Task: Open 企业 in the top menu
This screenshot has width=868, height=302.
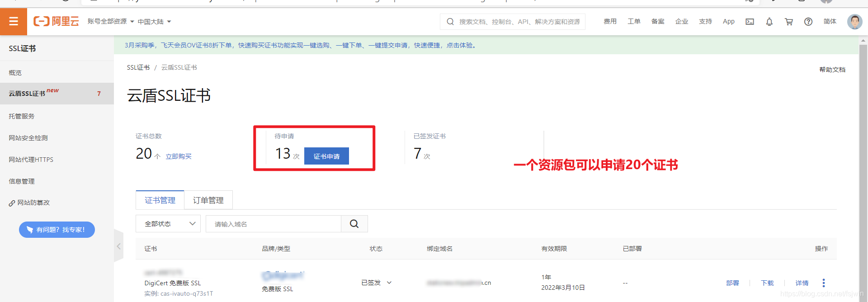Action: click(681, 21)
